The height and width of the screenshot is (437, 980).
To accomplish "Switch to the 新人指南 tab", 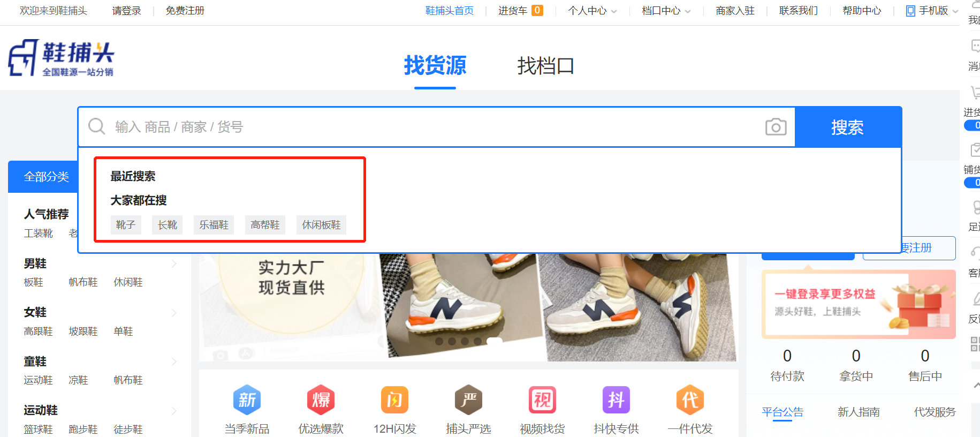I will tap(859, 412).
